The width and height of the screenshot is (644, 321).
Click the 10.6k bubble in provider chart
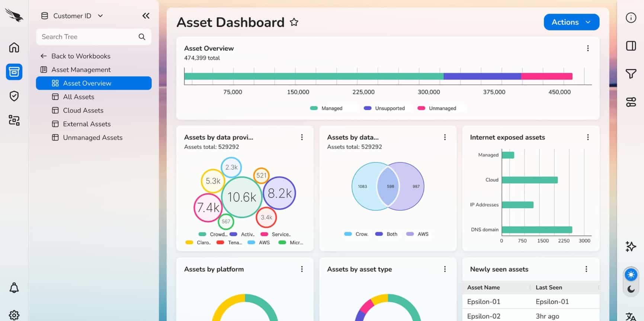point(242,197)
